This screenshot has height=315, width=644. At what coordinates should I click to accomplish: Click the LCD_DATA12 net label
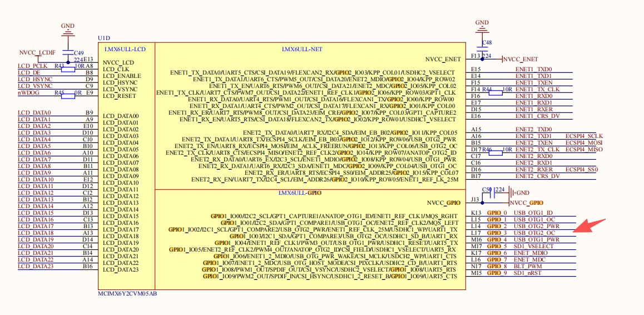(36, 193)
